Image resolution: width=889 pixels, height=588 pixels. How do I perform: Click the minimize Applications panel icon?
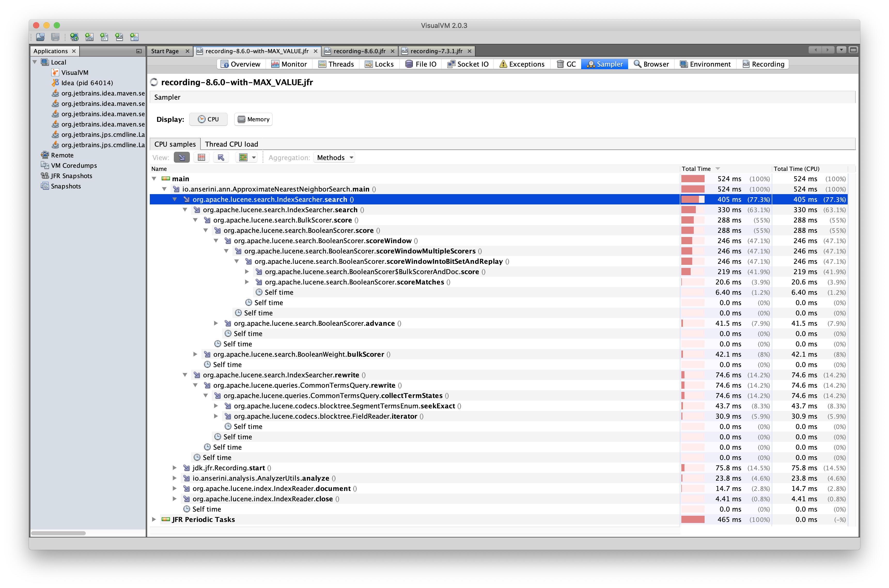tap(139, 51)
